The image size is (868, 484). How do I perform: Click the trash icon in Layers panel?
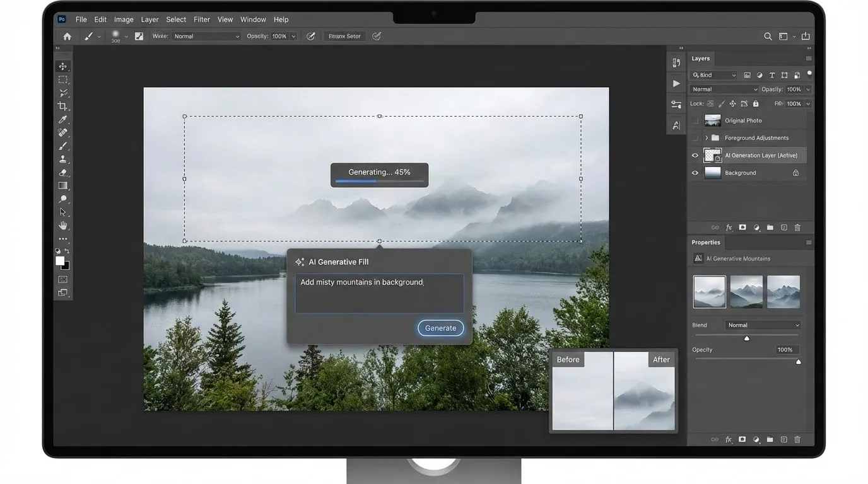[797, 227]
